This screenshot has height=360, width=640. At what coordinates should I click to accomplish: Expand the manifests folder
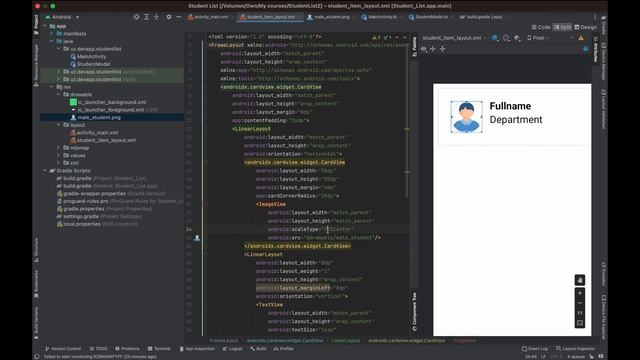coord(52,34)
